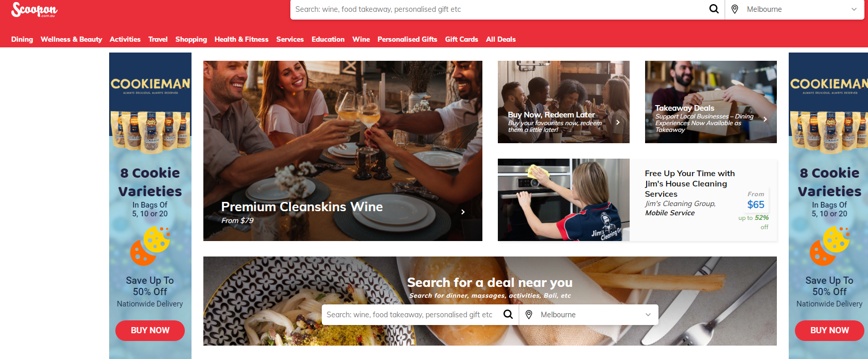This screenshot has width=868, height=359.
Task: Click the header location pin icon
Action: click(x=735, y=9)
